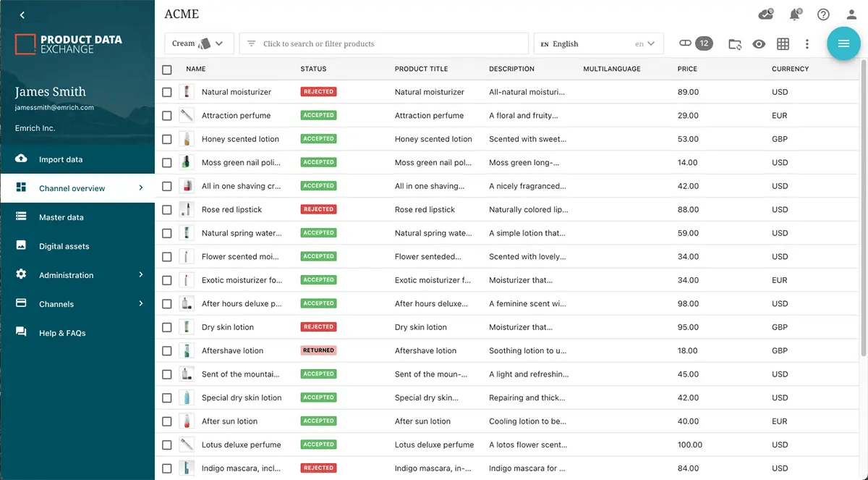Toggle the eye visibility icon in toolbar

[759, 44]
